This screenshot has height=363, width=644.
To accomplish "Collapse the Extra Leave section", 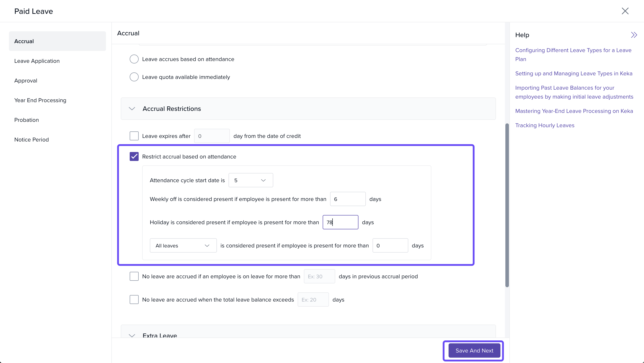I will (132, 335).
